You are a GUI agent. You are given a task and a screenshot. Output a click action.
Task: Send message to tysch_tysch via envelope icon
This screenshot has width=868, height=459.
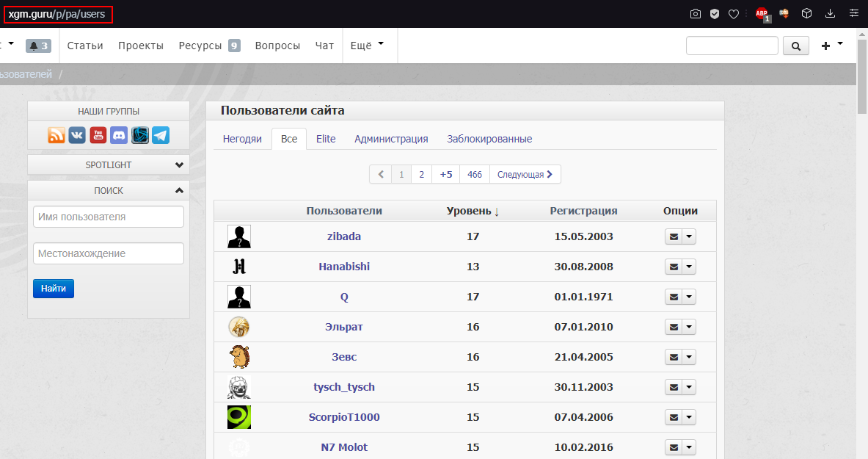coord(674,387)
